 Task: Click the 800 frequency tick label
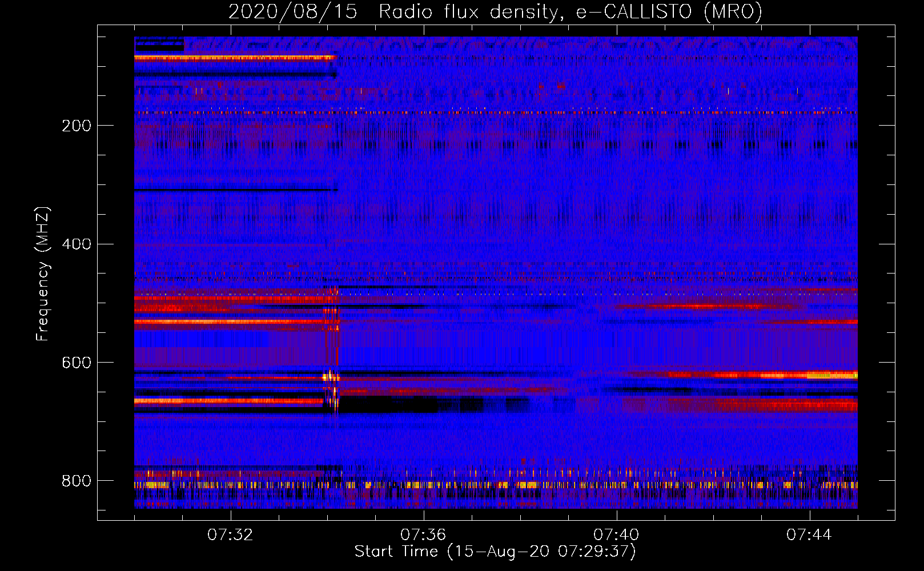click(77, 481)
